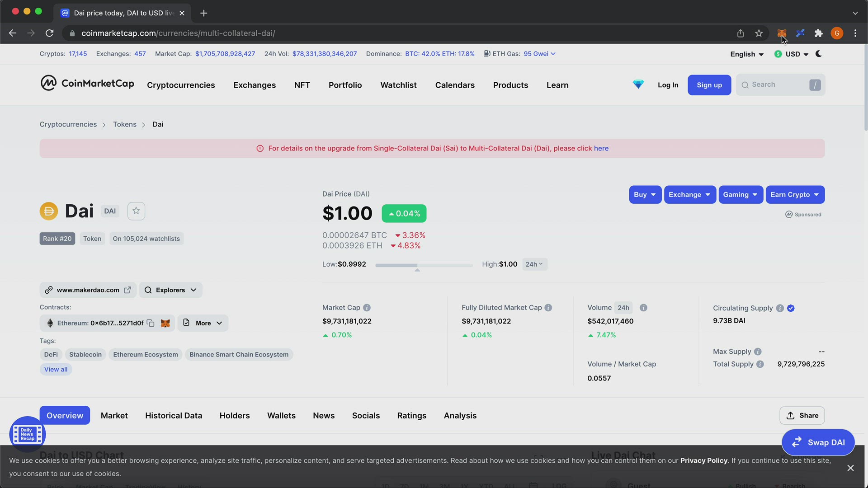Bookmark this page with the star

click(x=759, y=33)
